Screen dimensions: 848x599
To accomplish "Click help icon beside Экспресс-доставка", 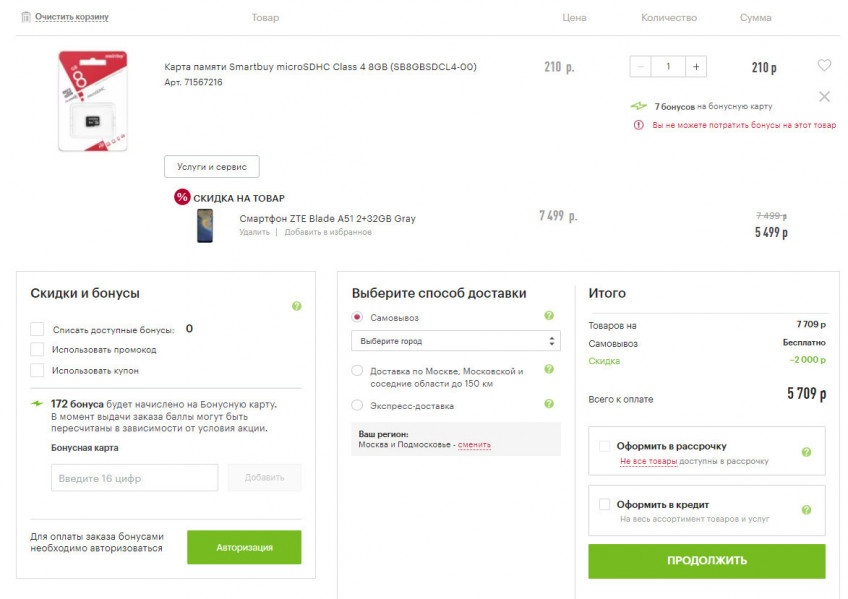I will (548, 404).
